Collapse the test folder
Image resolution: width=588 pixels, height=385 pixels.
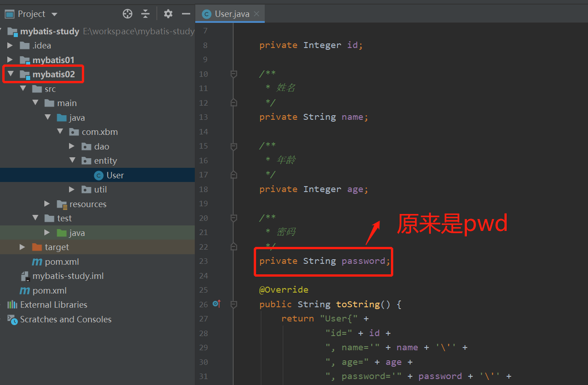(x=35, y=218)
